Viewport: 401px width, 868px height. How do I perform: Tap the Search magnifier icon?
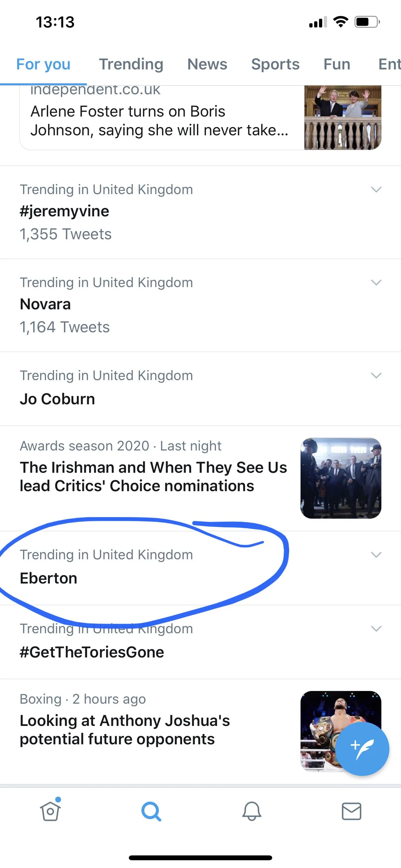151,811
